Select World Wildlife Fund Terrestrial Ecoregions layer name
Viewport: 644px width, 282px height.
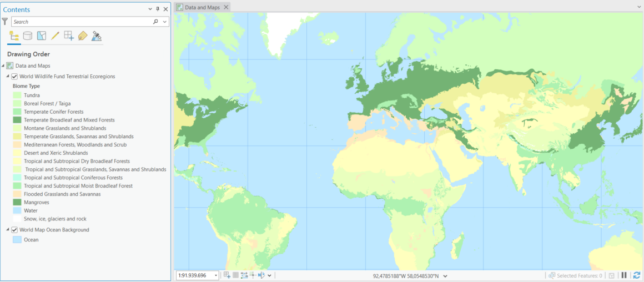point(67,77)
